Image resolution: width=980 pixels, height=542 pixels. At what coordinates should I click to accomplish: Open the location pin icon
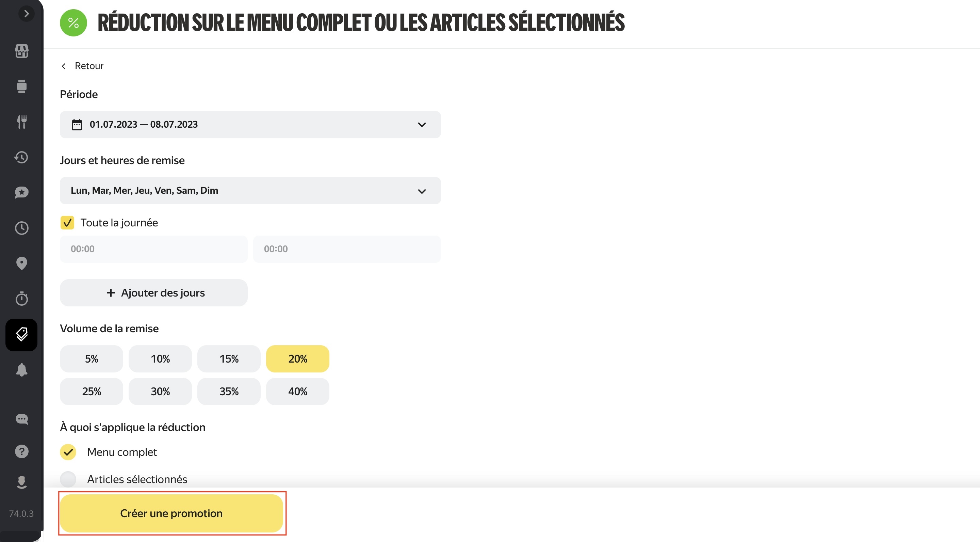[x=22, y=264]
